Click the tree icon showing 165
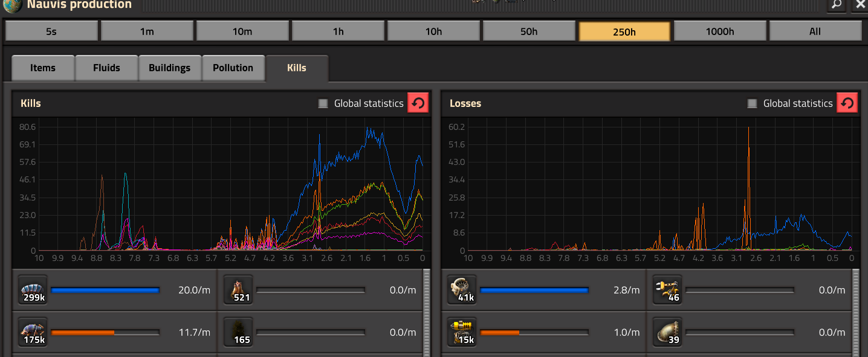 coord(239,332)
